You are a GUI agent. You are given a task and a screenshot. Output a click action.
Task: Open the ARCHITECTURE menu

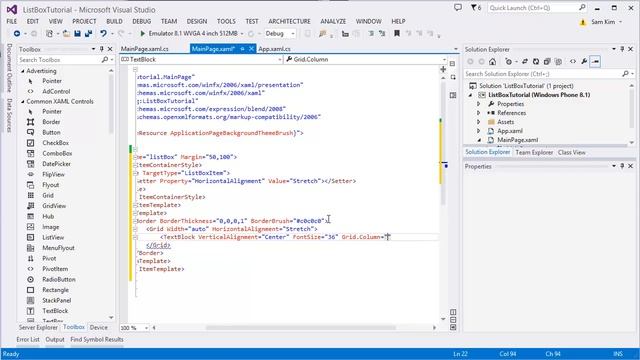(x=289, y=21)
